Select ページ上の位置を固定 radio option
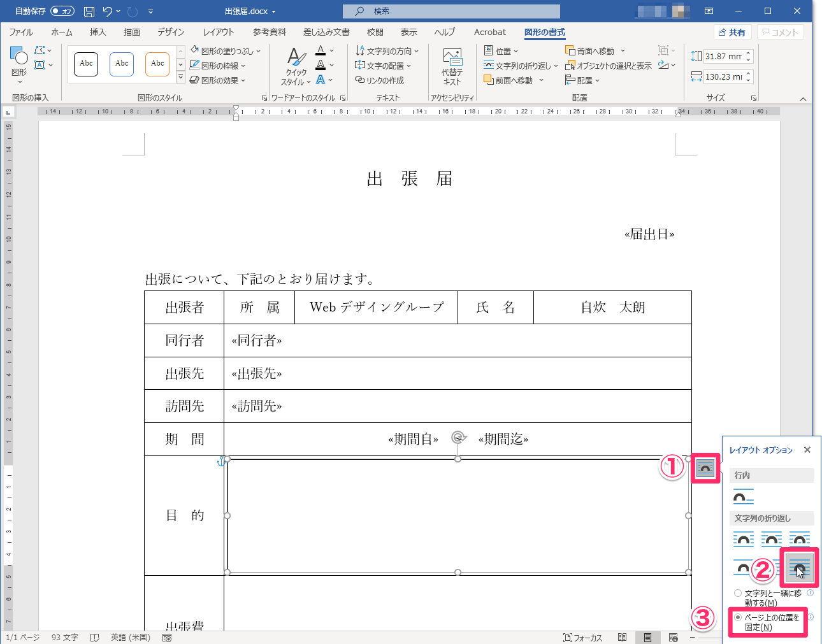Screen dimensions: 822x644 tap(738, 617)
